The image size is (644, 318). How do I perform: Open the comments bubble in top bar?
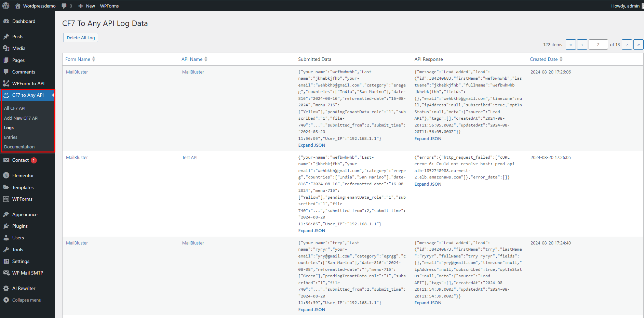click(x=64, y=6)
